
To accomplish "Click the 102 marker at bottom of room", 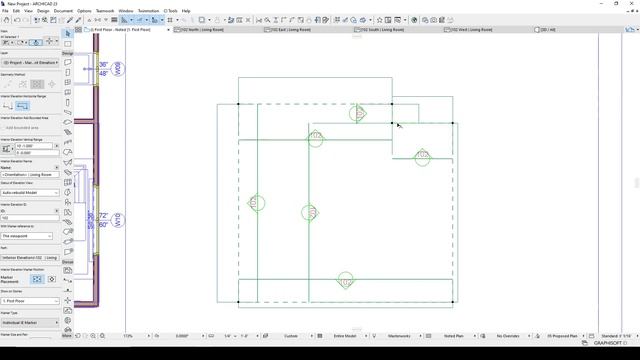I will pyautogui.click(x=346, y=281).
